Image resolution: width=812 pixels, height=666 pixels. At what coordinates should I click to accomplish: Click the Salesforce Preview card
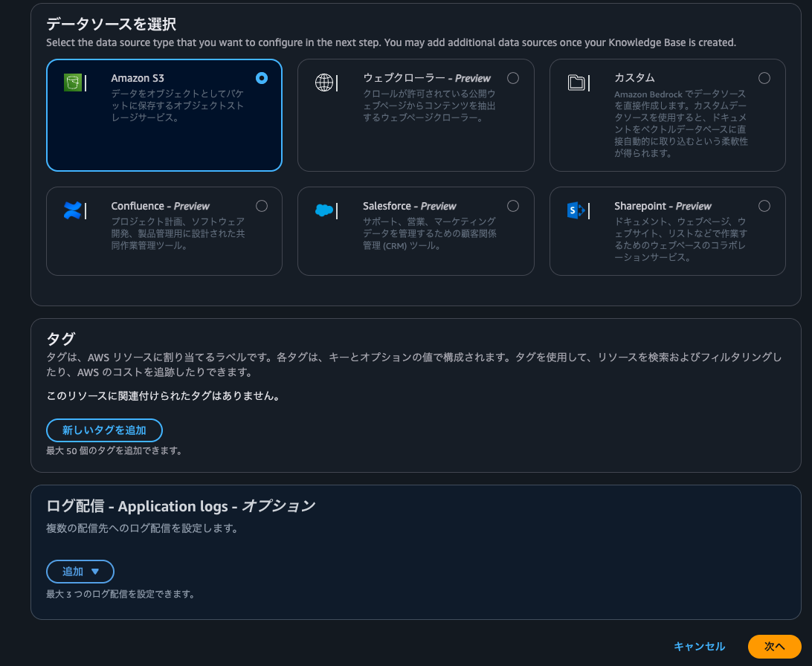pos(415,231)
